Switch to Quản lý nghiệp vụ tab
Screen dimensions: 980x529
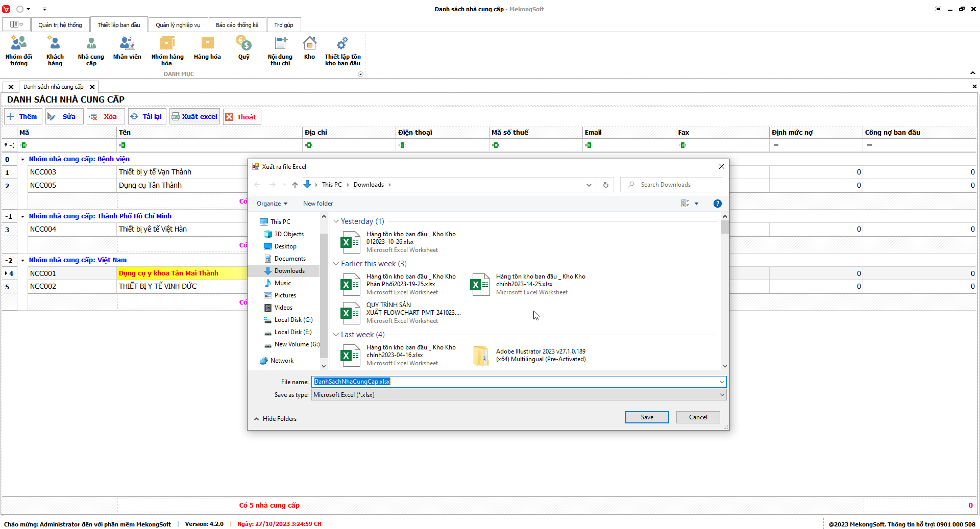178,25
